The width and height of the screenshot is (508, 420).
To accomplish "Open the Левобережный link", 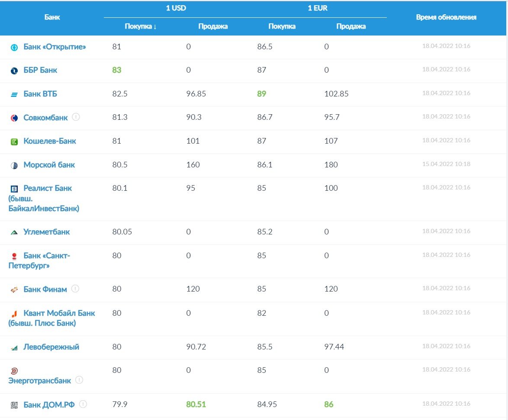I will click(x=51, y=347).
